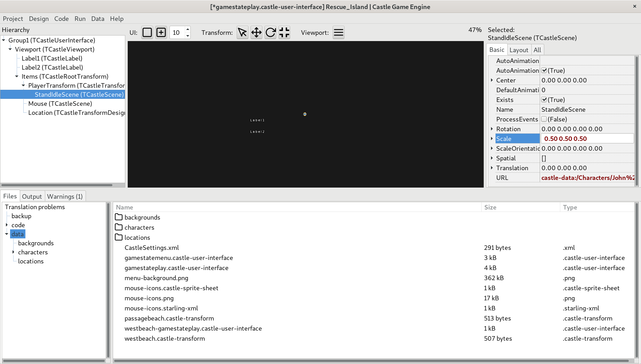Open the Data menu
This screenshot has width=641, height=364.
pos(98,18)
